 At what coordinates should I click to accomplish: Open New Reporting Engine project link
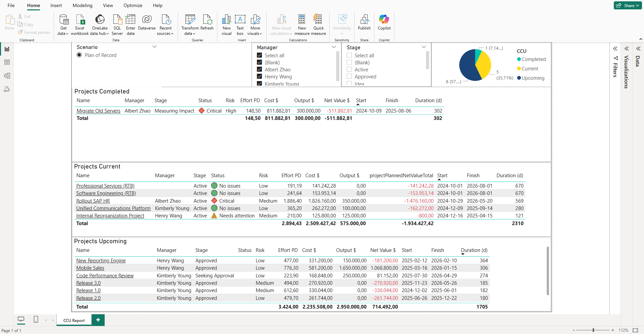pos(101,261)
